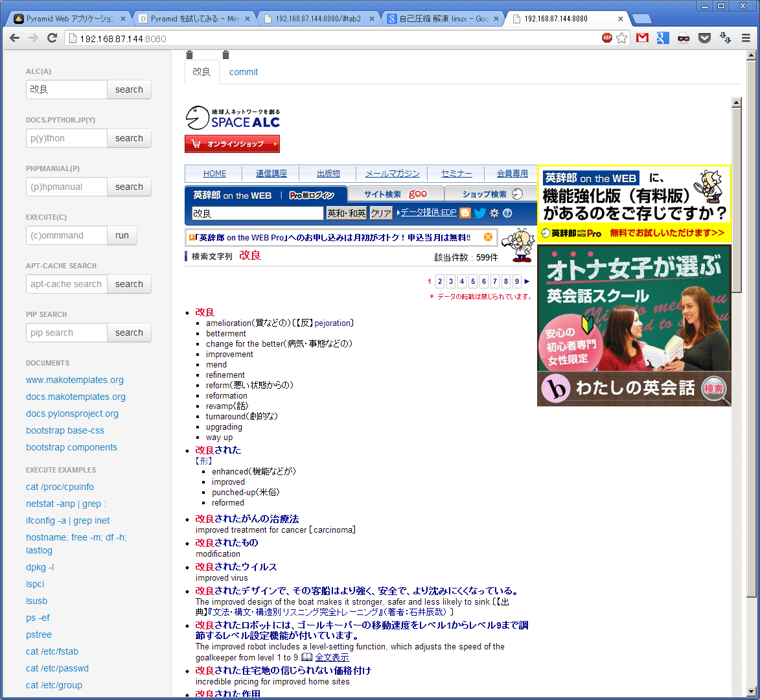Click the Google search extension icon
This screenshot has height=700, width=760.
[663, 38]
